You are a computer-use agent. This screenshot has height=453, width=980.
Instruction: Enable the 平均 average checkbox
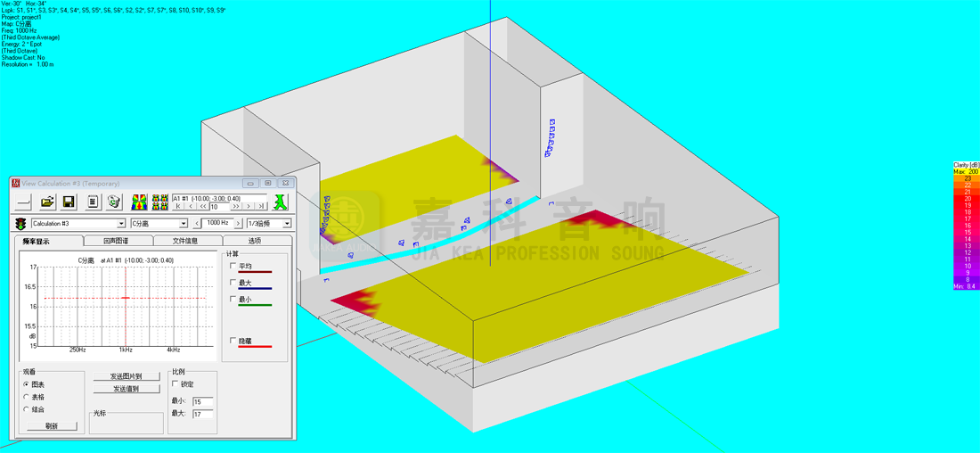click(233, 266)
